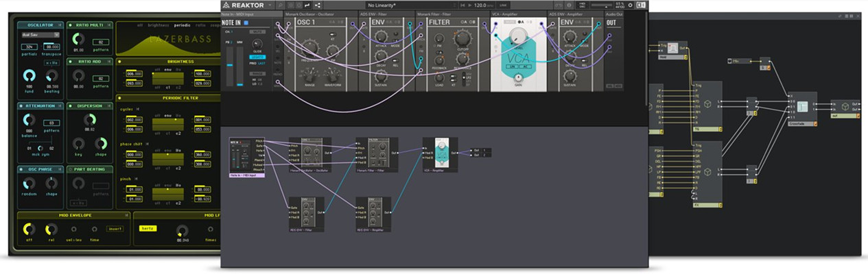Click the pitch bend slider on Note In
The height and width of the screenshot is (274, 868).
229,66
